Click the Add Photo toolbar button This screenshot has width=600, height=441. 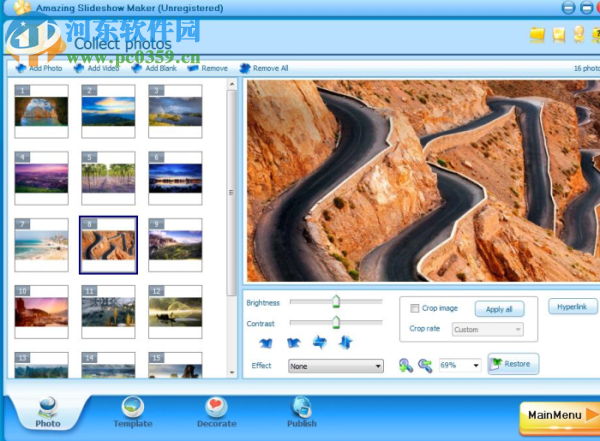coord(39,68)
